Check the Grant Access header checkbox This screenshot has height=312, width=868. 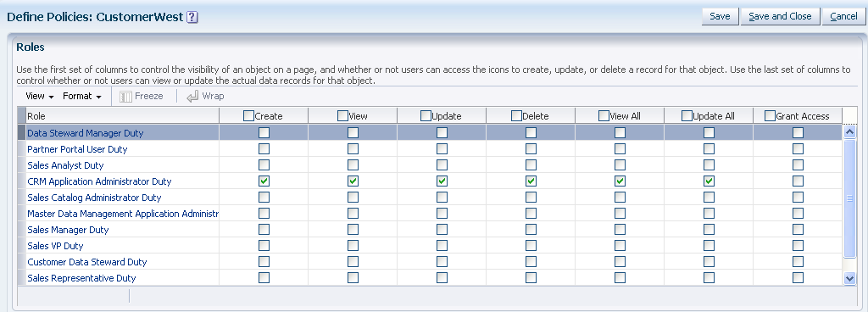pos(770,115)
